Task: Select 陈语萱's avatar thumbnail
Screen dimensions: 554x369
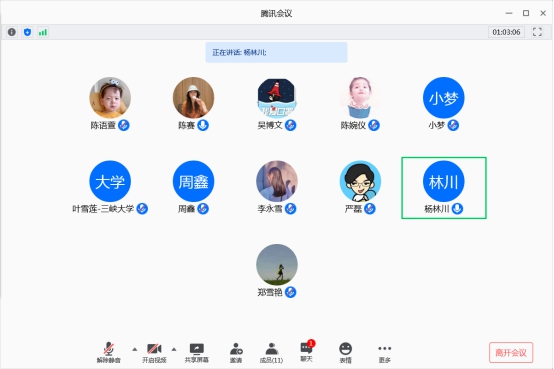Action: [x=110, y=98]
